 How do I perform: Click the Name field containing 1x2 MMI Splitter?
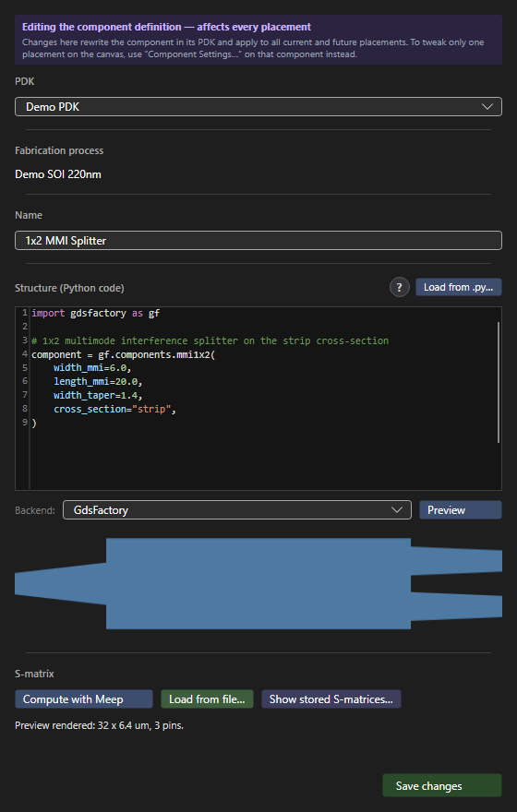coord(258,240)
